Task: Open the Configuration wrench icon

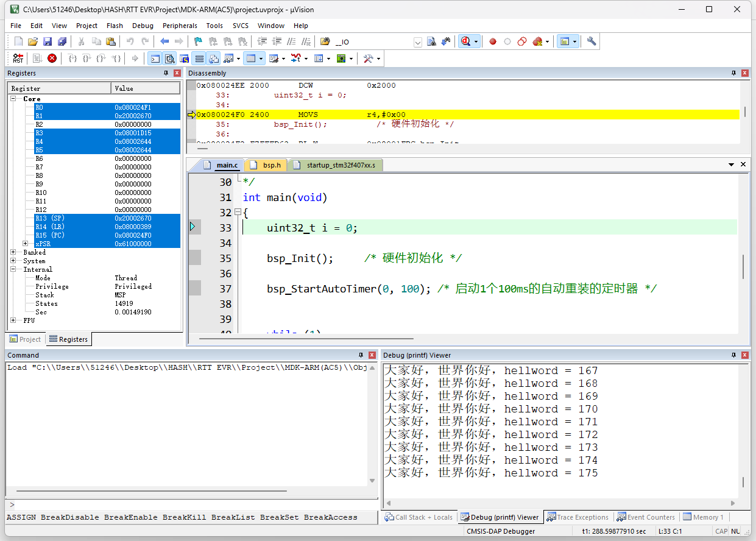Action: (x=591, y=41)
